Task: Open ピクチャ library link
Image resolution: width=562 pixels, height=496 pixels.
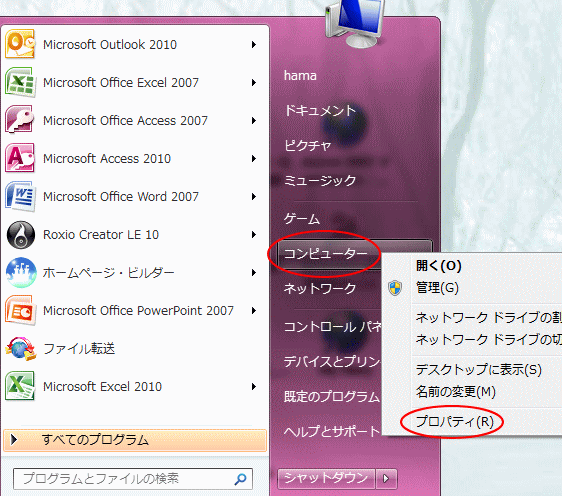Action: [x=308, y=146]
